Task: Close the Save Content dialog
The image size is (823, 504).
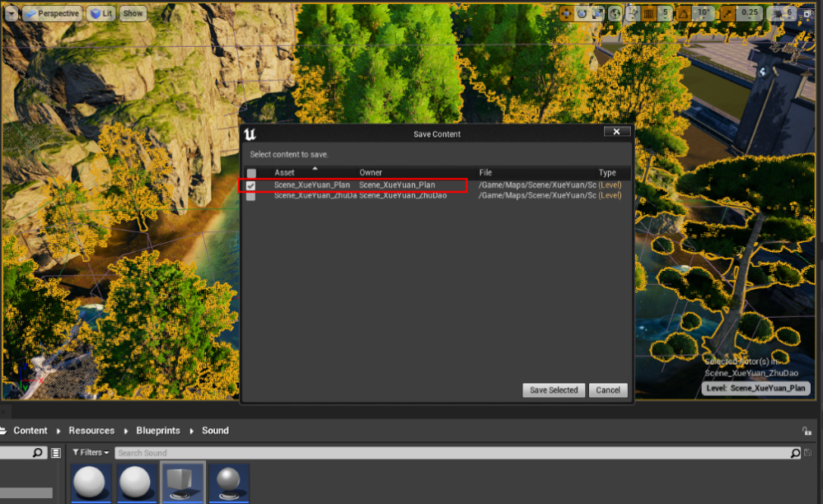Action: click(x=617, y=132)
